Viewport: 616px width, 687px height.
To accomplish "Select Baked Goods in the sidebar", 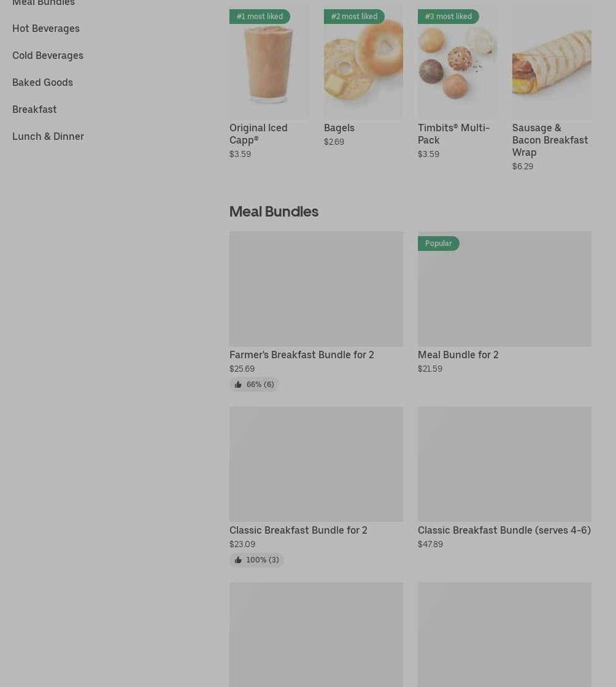I will 42,82.
